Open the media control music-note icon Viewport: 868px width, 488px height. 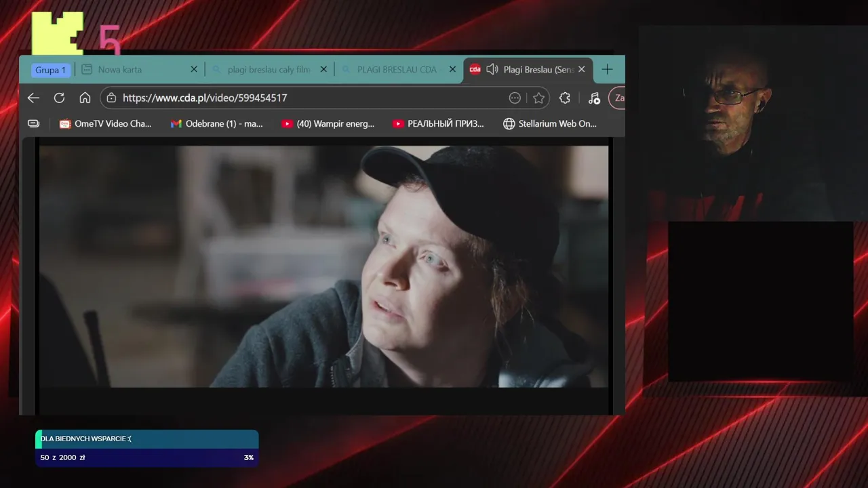[x=594, y=98]
